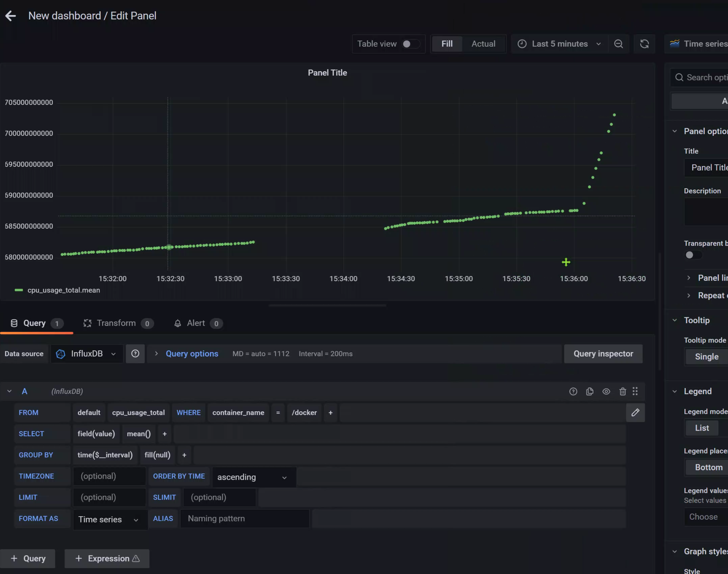Switch to the Transform tab

pos(116,323)
